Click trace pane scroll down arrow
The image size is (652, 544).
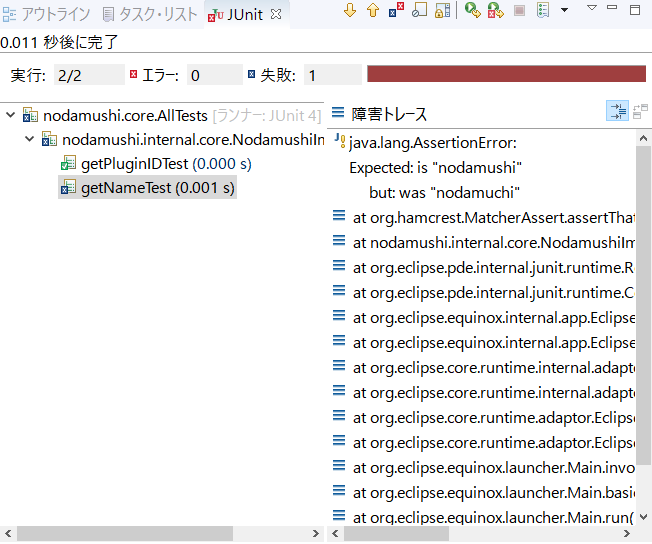point(643,517)
